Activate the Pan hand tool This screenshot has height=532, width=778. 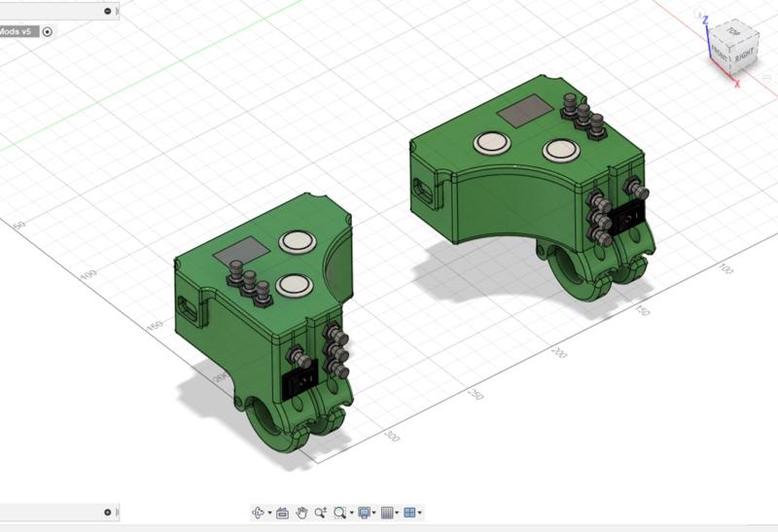(301, 513)
